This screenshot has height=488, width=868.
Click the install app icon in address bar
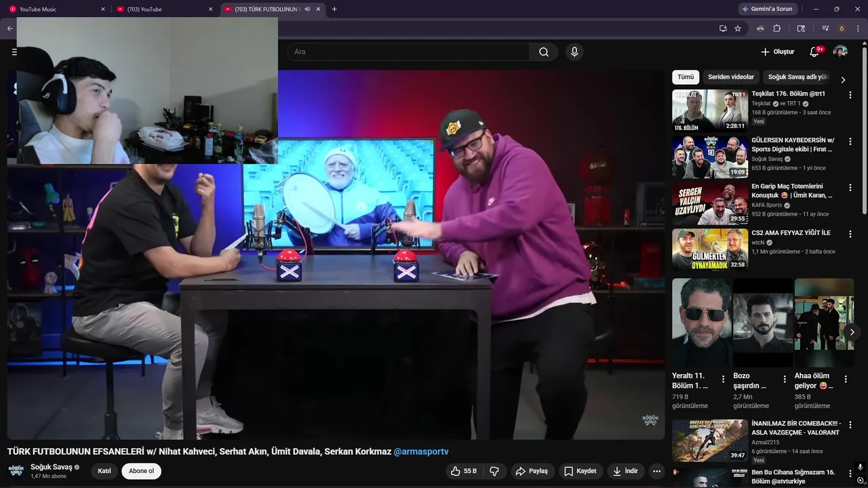click(x=723, y=28)
